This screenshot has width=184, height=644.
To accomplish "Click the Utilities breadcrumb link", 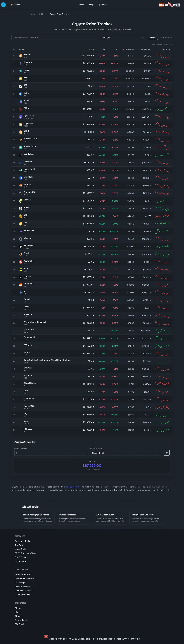I will point(42,14).
